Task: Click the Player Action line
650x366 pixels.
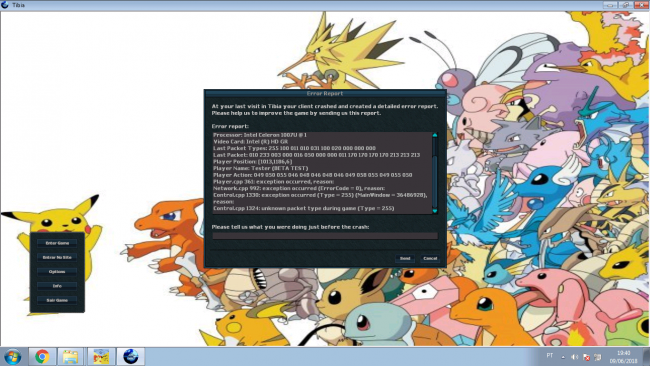Action: tap(313, 175)
